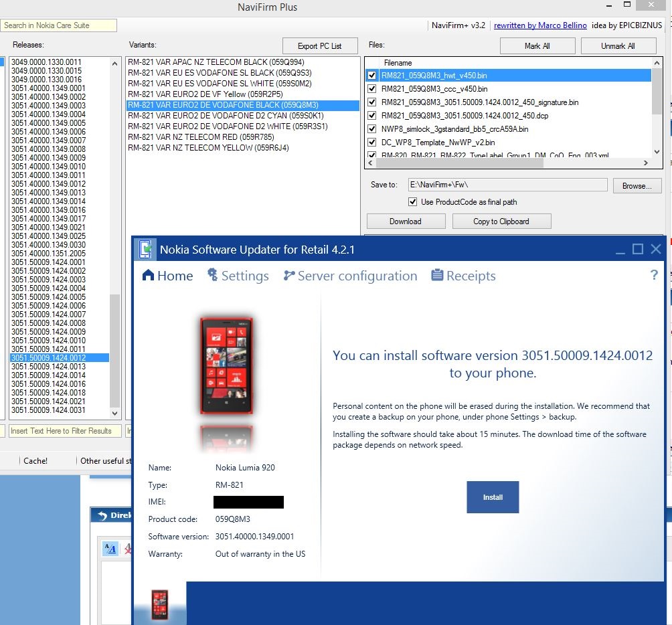Select variant EU ES VODAFONE SL WHITE
672x625 pixels.
(243, 84)
